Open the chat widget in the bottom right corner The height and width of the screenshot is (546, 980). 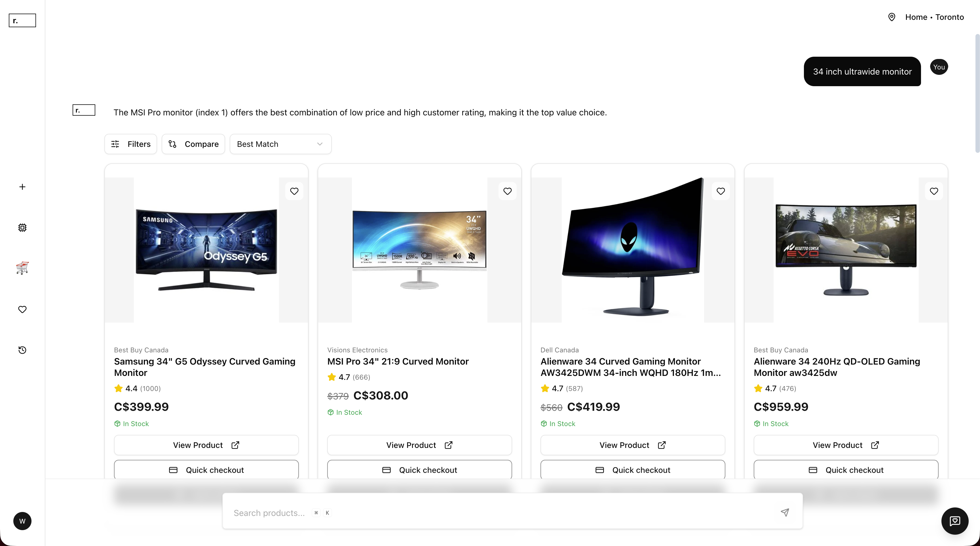pos(954,521)
